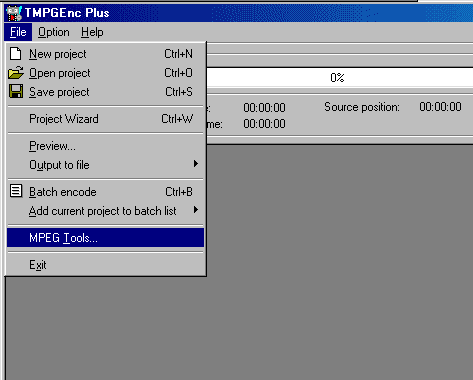The width and height of the screenshot is (473, 380).
Task: Click the Open project folder icon
Action: click(16, 73)
